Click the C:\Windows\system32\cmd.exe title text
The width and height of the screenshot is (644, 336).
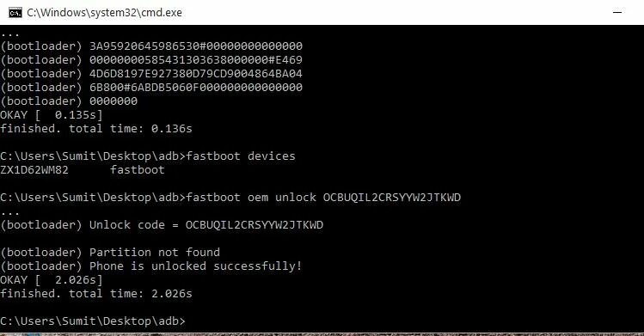point(104,13)
